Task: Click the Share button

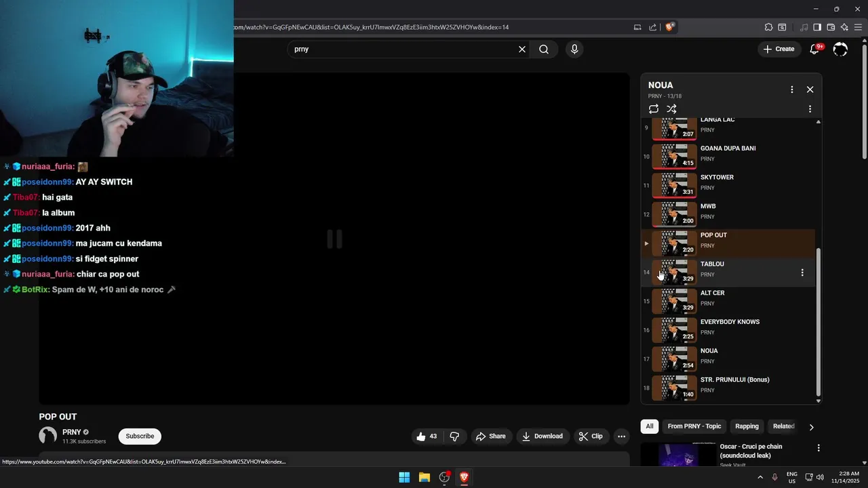Action: coord(491,436)
